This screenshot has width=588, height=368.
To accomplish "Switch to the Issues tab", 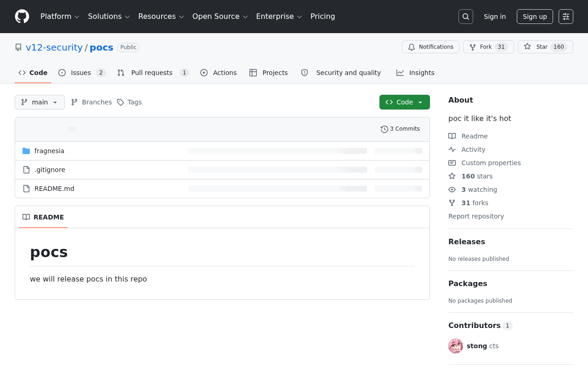I will click(x=82, y=73).
